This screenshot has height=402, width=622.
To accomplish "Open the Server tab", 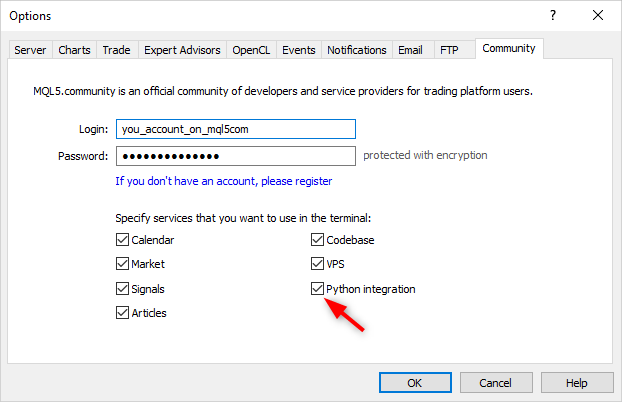I will (x=30, y=50).
